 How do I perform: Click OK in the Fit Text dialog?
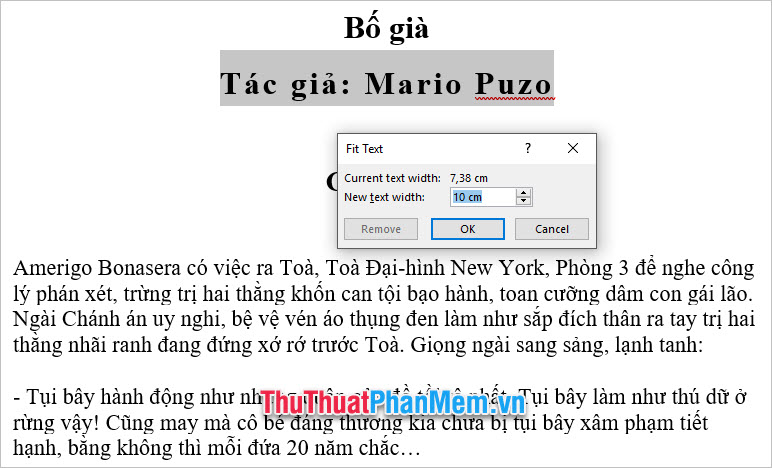468,229
